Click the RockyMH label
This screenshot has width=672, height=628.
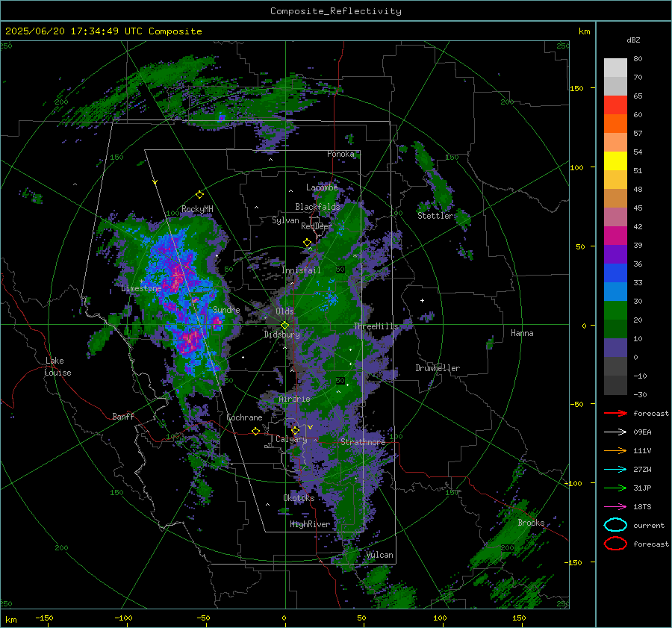click(197, 209)
